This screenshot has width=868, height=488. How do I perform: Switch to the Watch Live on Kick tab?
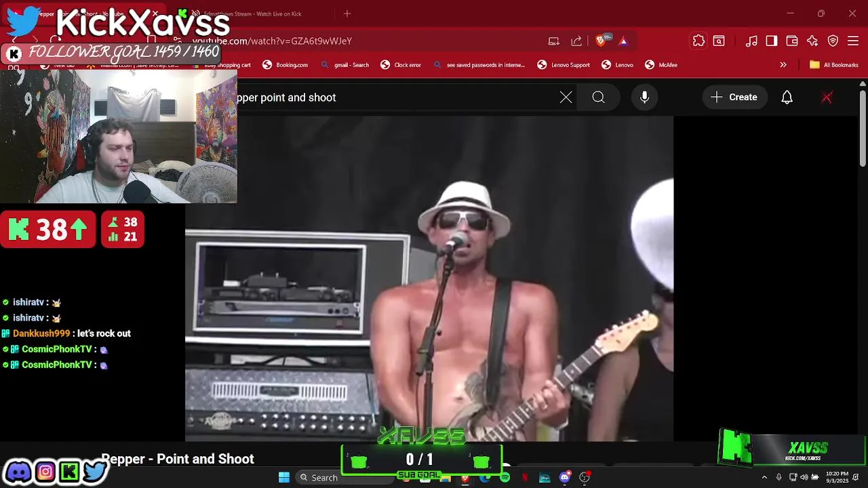tap(252, 14)
